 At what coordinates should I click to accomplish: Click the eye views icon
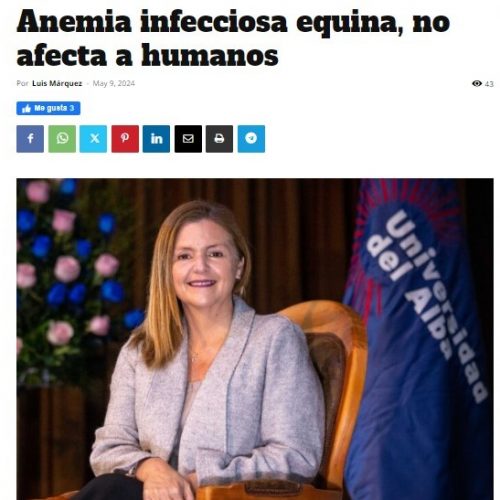477,83
